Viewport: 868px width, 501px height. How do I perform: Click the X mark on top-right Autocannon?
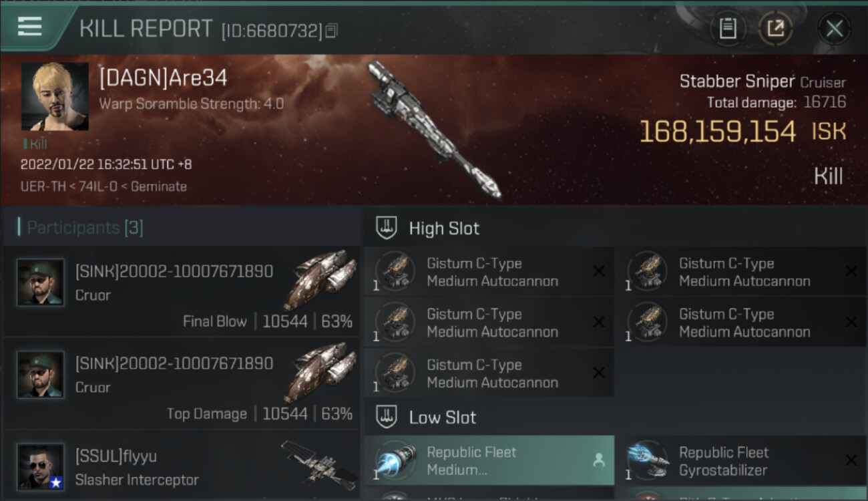point(851,271)
